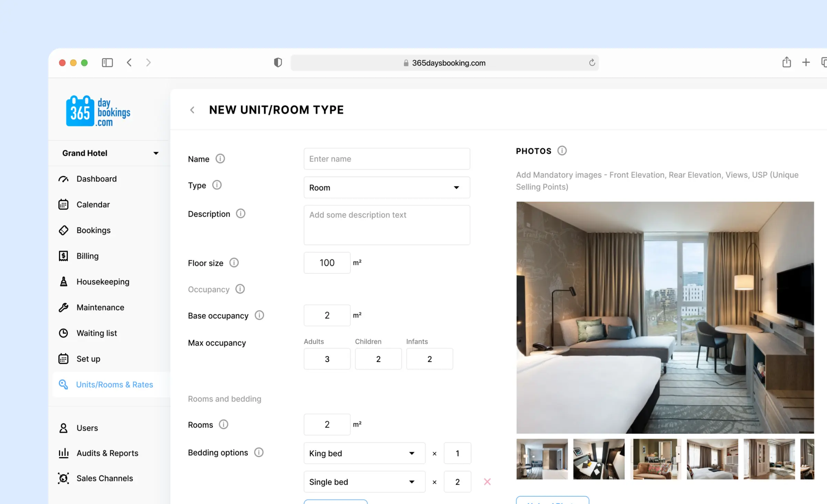This screenshot has height=504, width=827.
Task: Select the Calendar sidebar icon
Action: 63,204
